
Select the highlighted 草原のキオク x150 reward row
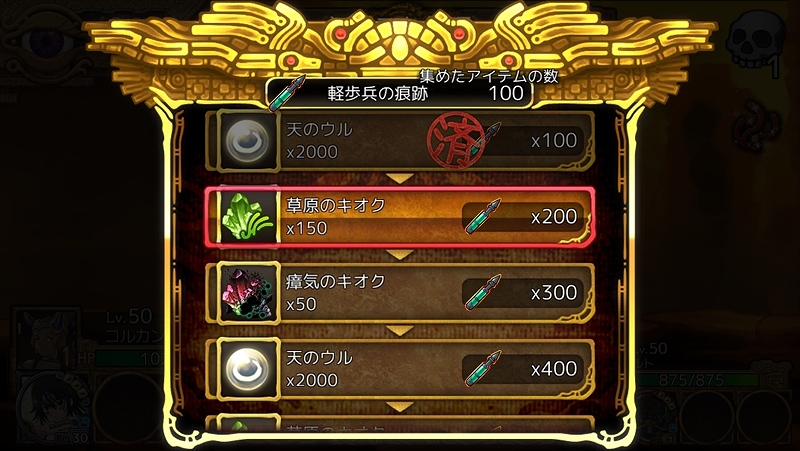point(400,217)
